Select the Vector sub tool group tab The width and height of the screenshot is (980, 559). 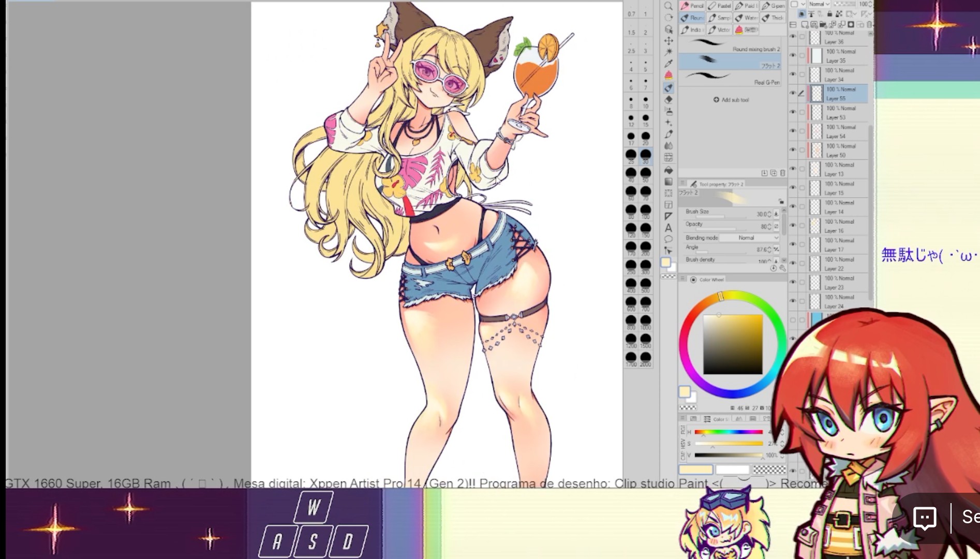click(719, 30)
